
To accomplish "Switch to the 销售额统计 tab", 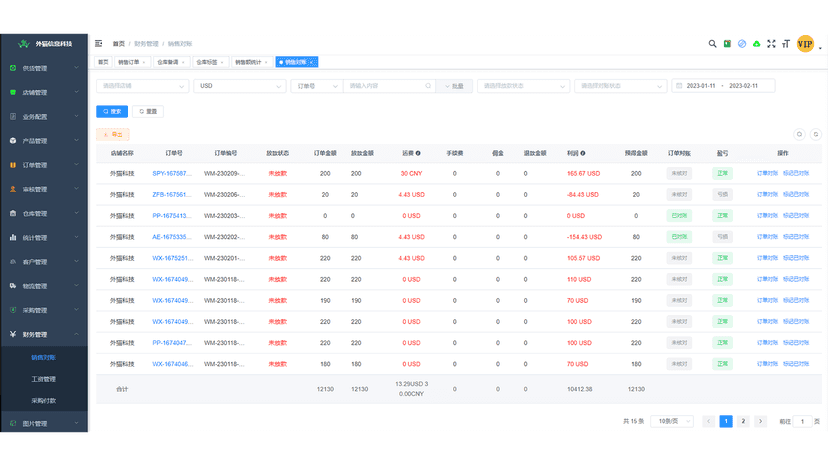I will click(x=252, y=62).
